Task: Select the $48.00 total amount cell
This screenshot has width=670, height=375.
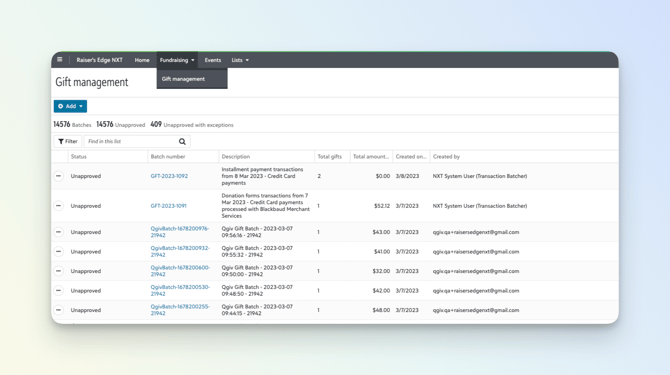Action: point(381,310)
